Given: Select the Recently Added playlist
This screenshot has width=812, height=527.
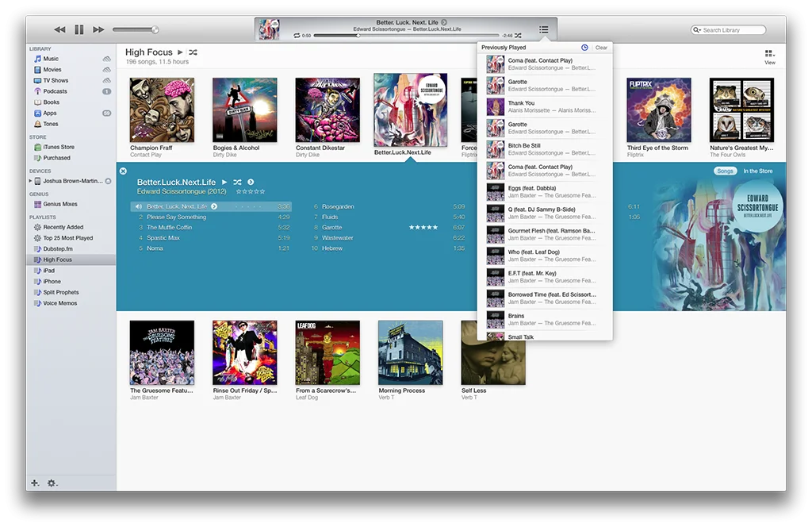Looking at the screenshot, I should [x=63, y=227].
